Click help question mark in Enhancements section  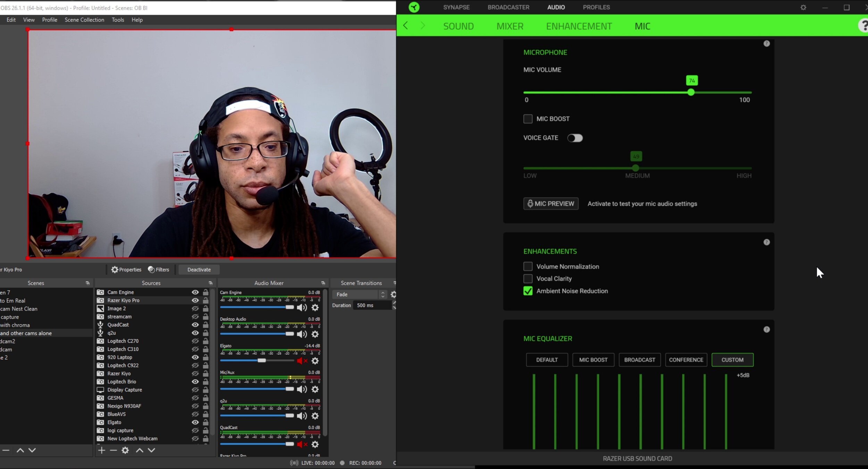tap(767, 242)
